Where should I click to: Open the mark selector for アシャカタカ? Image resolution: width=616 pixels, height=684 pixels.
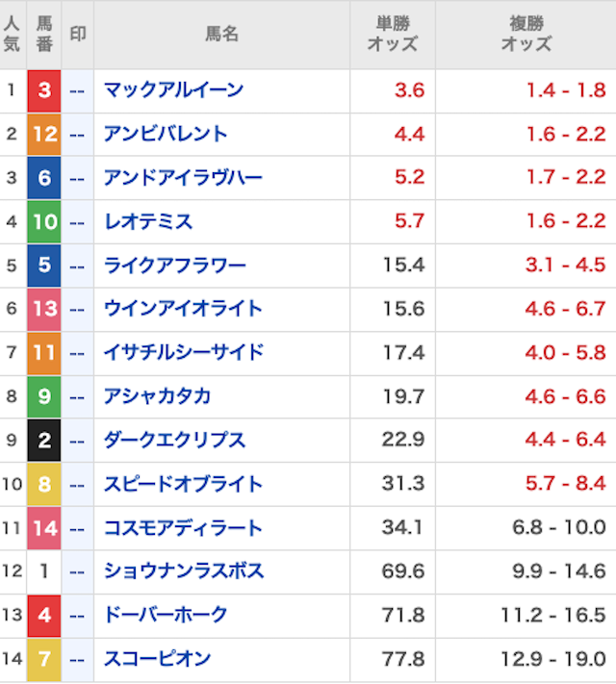78,396
